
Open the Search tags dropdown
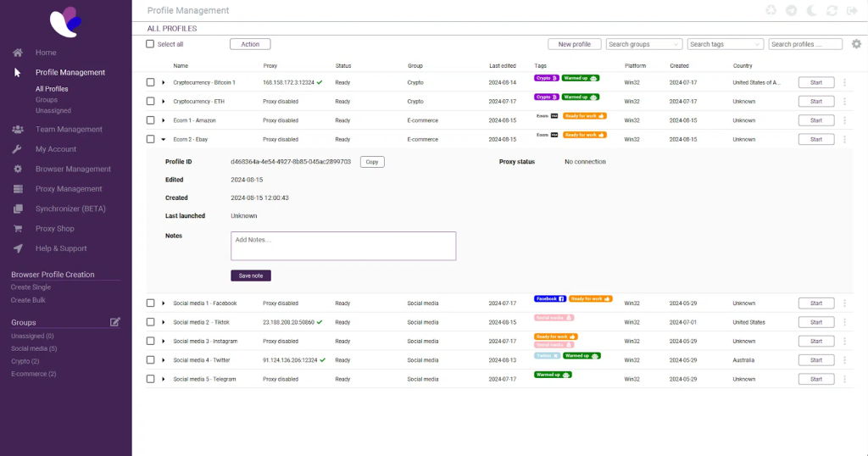click(725, 44)
